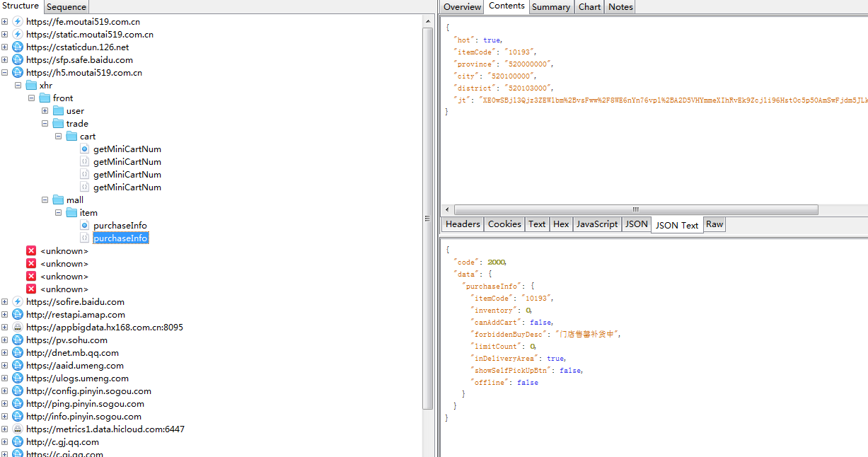Click the xhr folder icon

click(x=31, y=86)
